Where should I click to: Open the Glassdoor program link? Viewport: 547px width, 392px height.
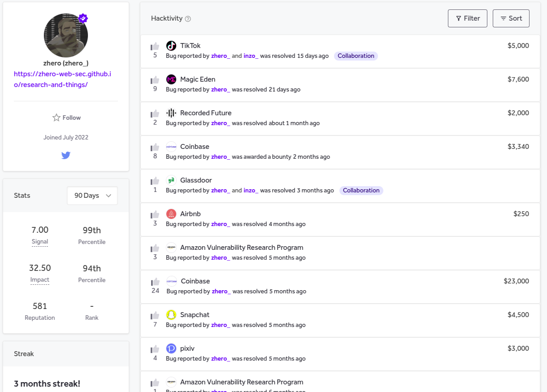[196, 180]
